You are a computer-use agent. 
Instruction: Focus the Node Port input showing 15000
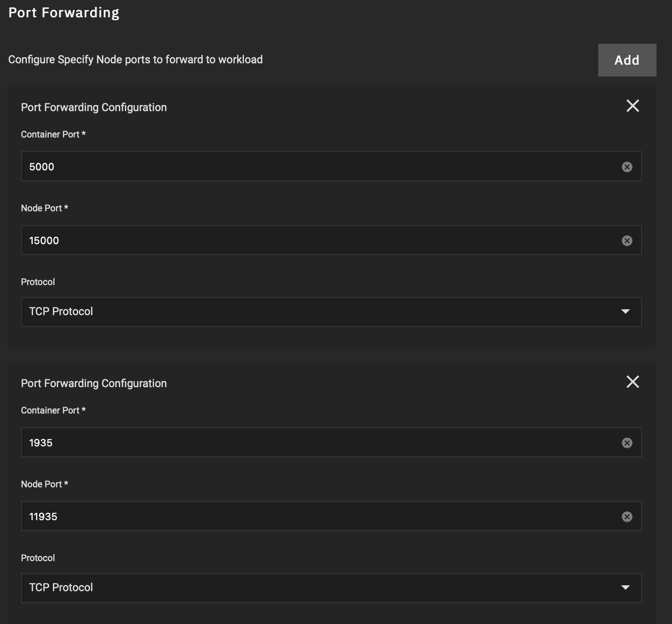[319, 240]
